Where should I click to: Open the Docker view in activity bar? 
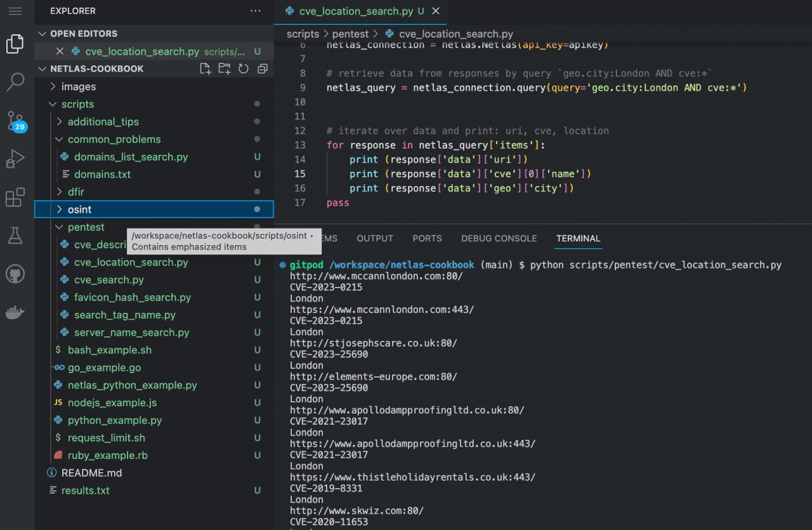[x=15, y=312]
